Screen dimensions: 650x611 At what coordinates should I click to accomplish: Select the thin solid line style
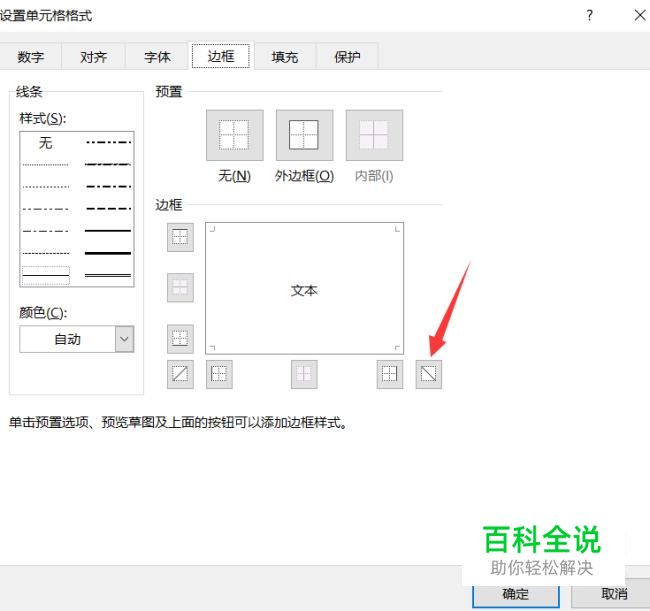(46, 275)
